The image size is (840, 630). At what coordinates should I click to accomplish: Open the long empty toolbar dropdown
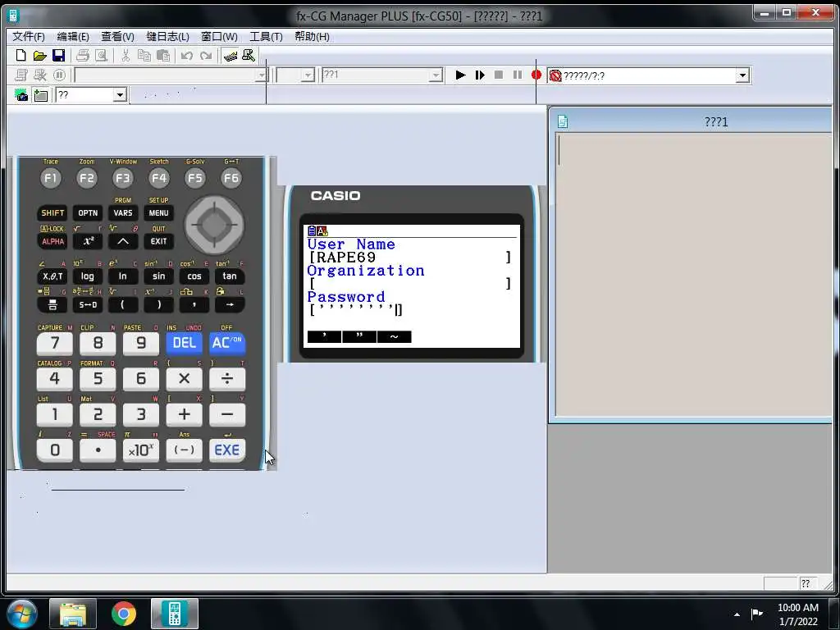coord(262,75)
